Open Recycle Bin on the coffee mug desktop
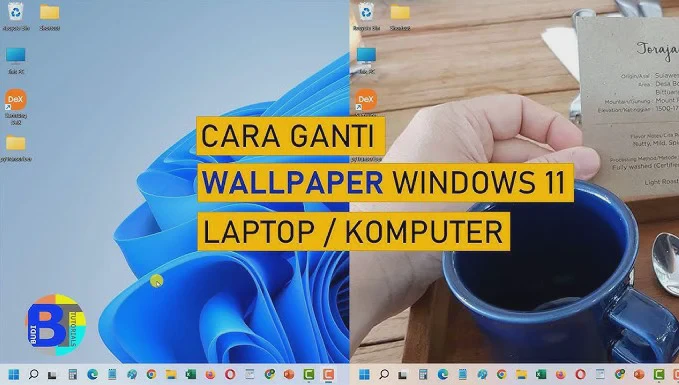The image size is (679, 385). [366, 16]
